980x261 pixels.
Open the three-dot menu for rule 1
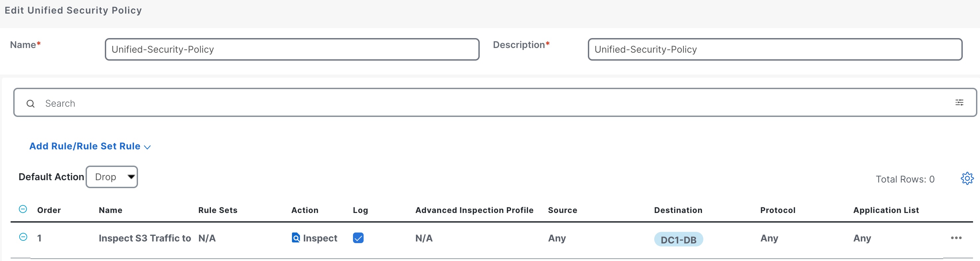point(956,238)
